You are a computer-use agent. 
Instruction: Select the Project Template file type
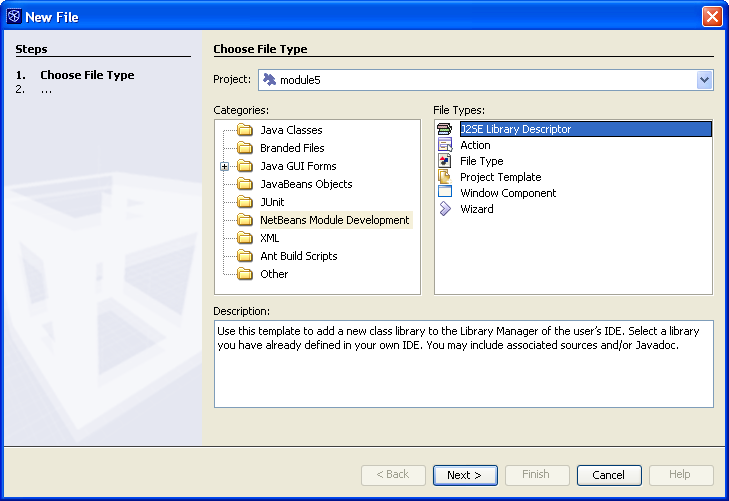(501, 177)
